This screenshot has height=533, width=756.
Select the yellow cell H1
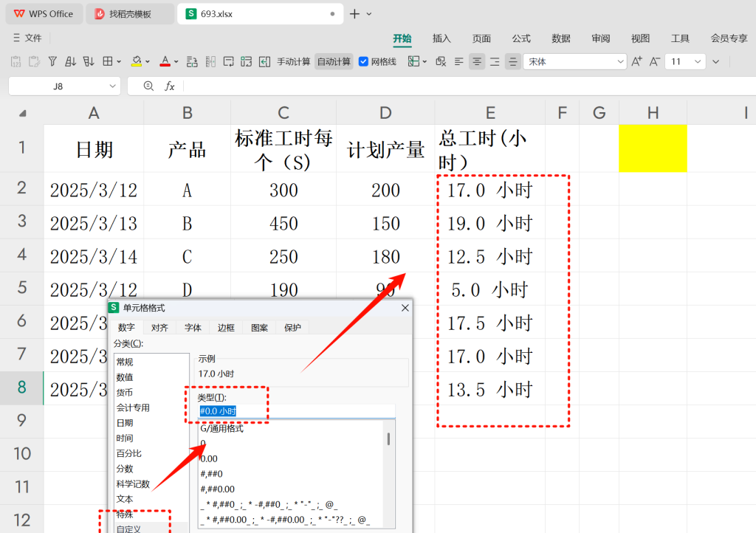(x=653, y=148)
